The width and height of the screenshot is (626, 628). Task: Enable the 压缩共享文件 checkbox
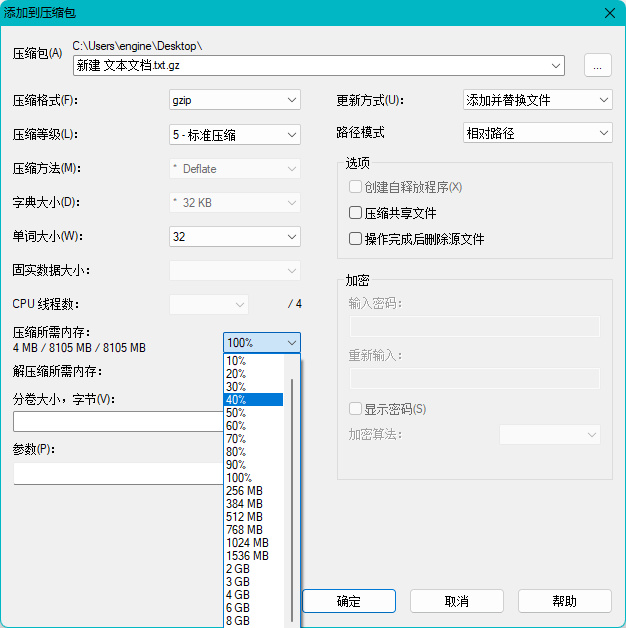tap(355, 213)
